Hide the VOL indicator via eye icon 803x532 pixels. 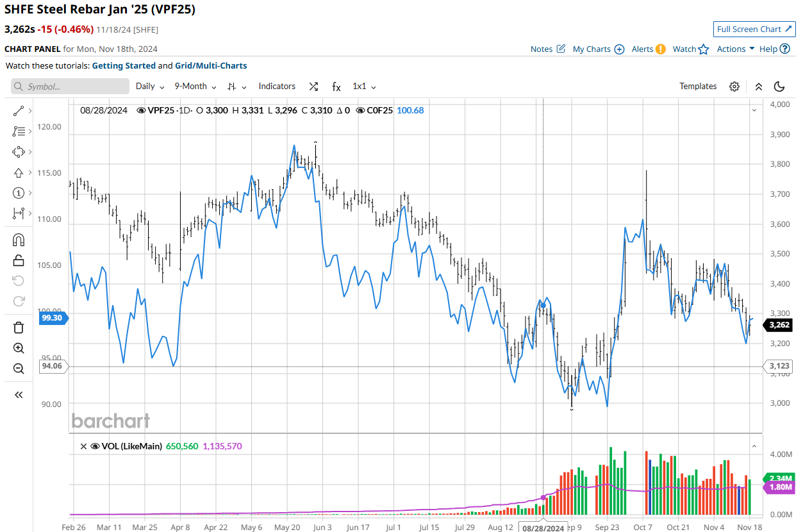coord(95,446)
